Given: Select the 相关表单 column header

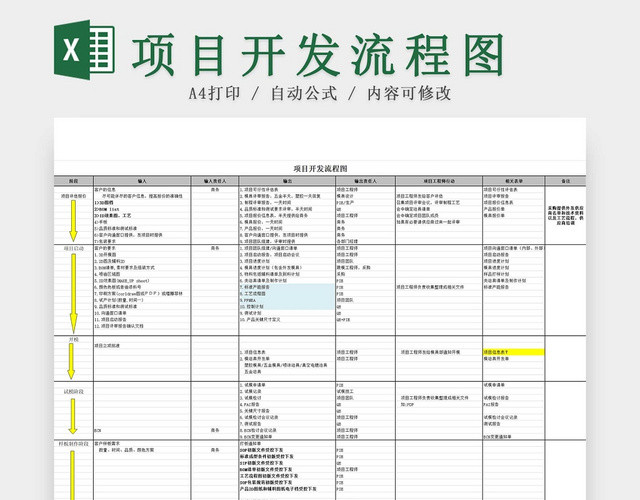Looking at the screenshot, I should pyautogui.click(x=513, y=181).
